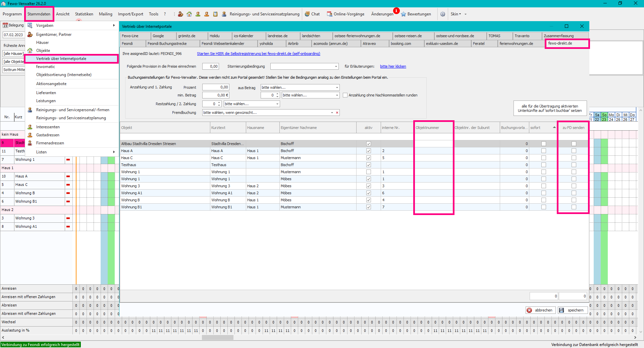
Task: Open the Stornierungsbedingung dropdown
Action: coord(336,66)
